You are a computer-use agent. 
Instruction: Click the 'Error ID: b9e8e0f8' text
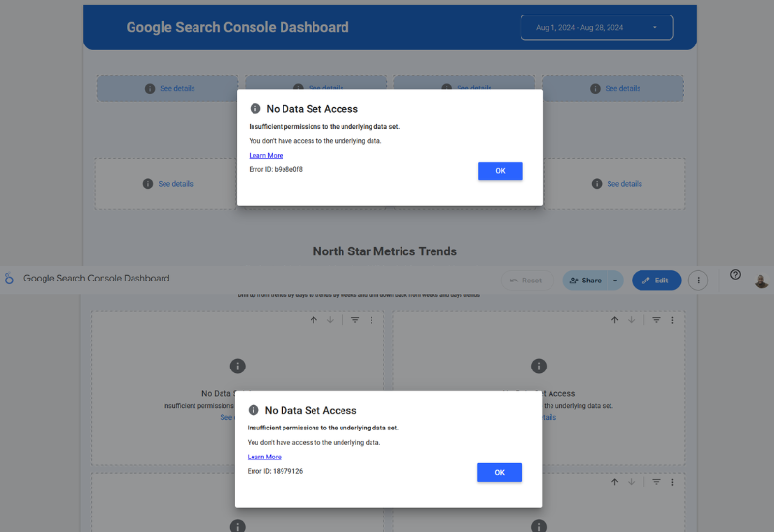point(276,169)
